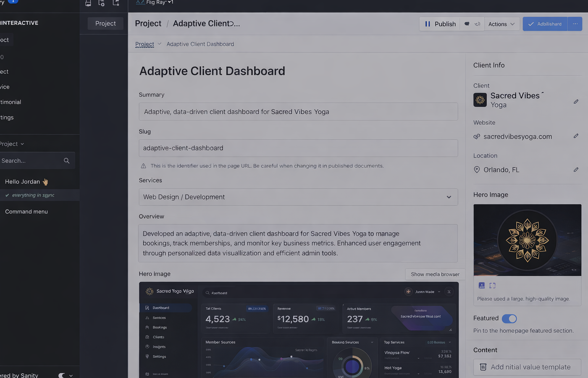Open comments via the speech bubble icon
The height and width of the screenshot is (378, 588).
(x=467, y=24)
